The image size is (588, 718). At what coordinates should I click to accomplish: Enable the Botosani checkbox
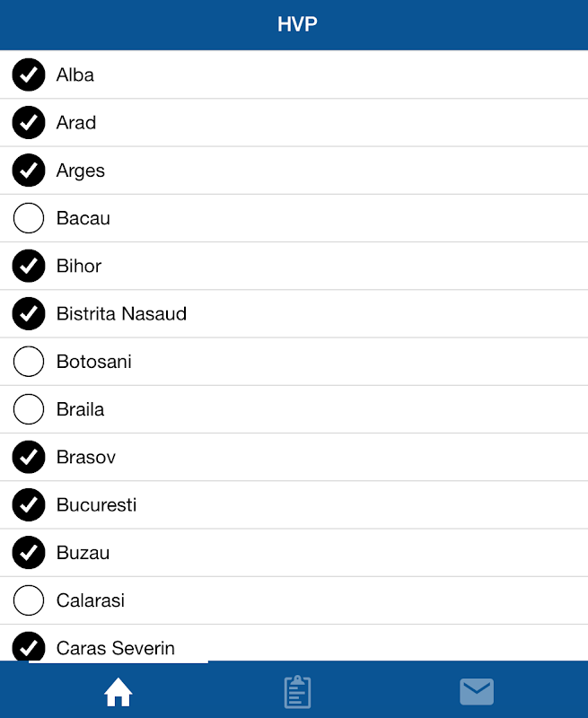(29, 362)
